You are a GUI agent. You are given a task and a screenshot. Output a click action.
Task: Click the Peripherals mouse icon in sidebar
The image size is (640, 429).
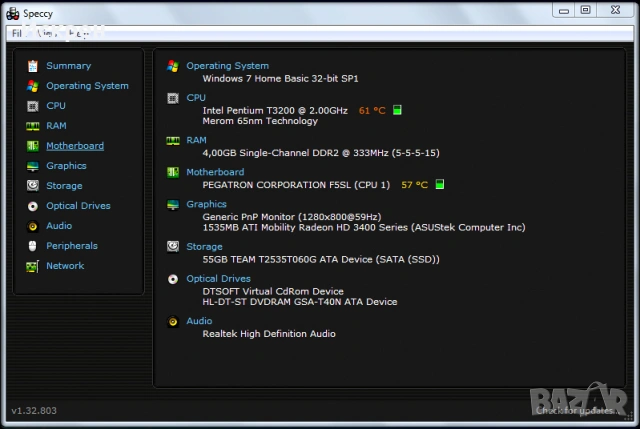click(x=33, y=246)
